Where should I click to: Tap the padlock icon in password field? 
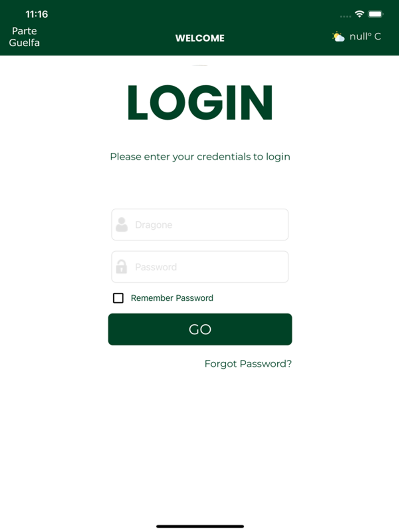pos(122,266)
